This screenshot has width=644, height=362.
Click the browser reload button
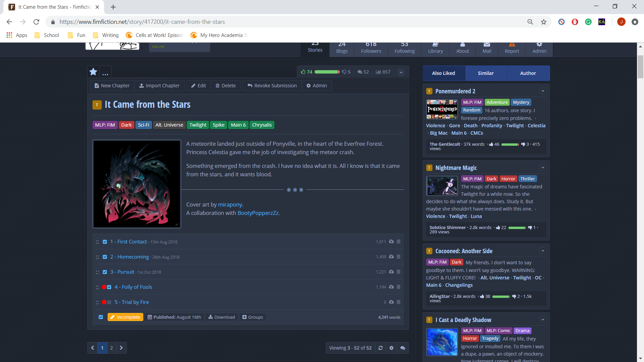36,22
